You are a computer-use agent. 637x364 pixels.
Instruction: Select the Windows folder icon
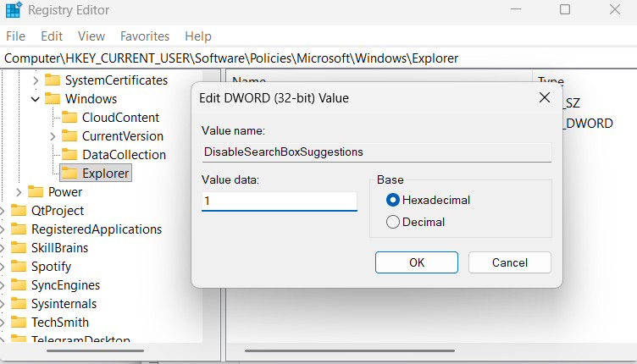click(53, 98)
